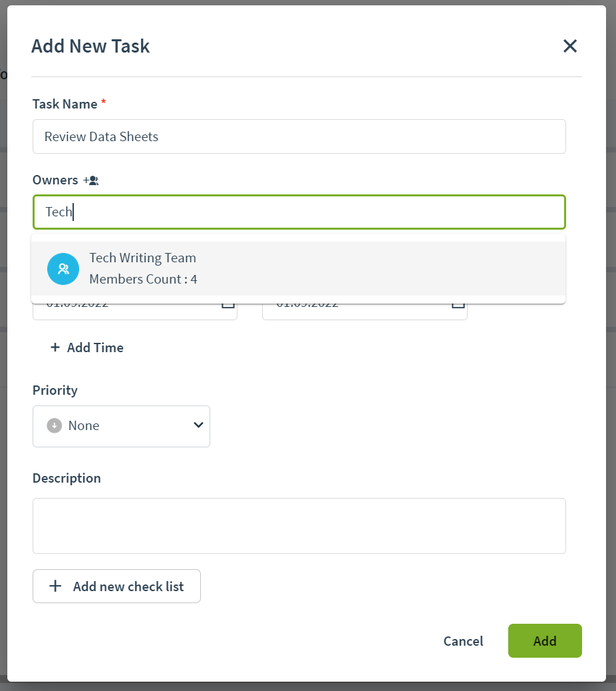Click the Add new check list button
Image resolution: width=616 pixels, height=691 pixels.
coord(116,586)
